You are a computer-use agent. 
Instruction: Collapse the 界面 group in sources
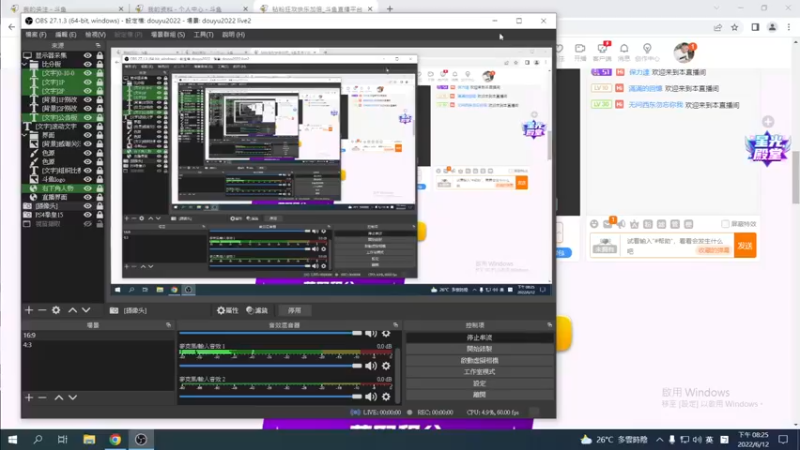tap(24, 135)
